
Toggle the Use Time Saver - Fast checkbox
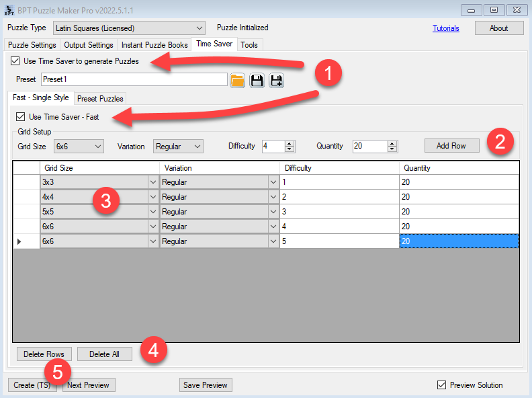coord(21,117)
